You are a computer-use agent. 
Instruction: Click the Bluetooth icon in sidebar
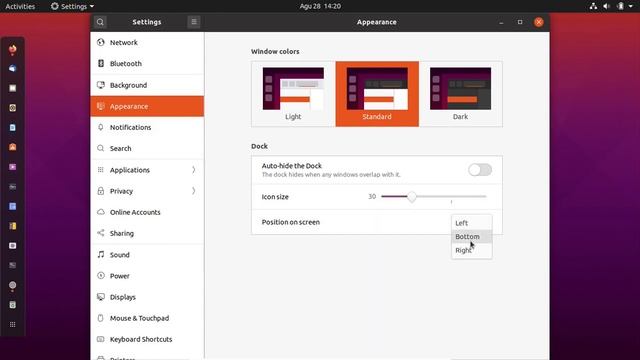tap(101, 64)
